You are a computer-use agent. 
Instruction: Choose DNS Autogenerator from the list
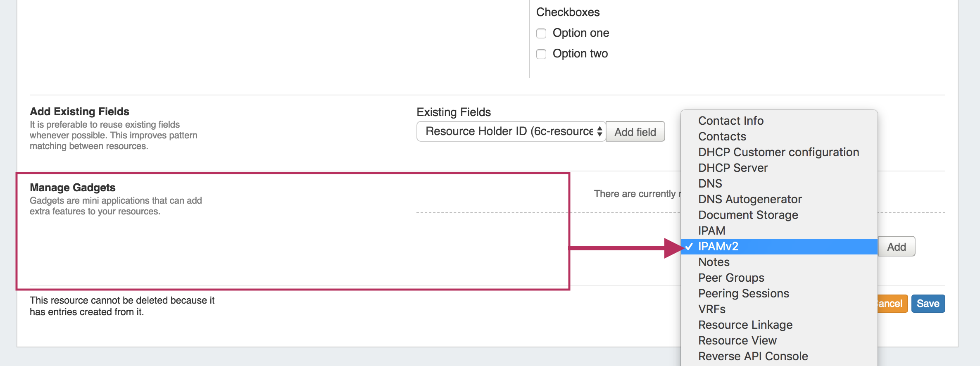749,199
